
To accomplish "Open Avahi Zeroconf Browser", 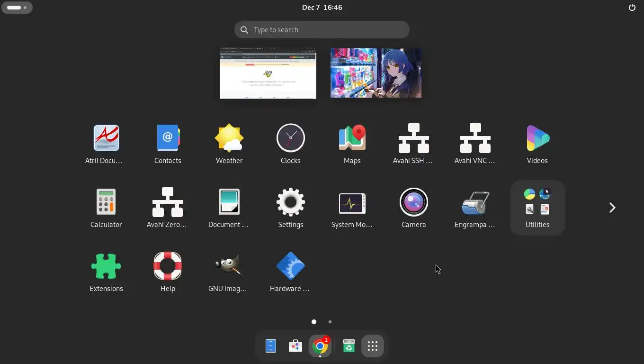I will (x=168, y=208).
